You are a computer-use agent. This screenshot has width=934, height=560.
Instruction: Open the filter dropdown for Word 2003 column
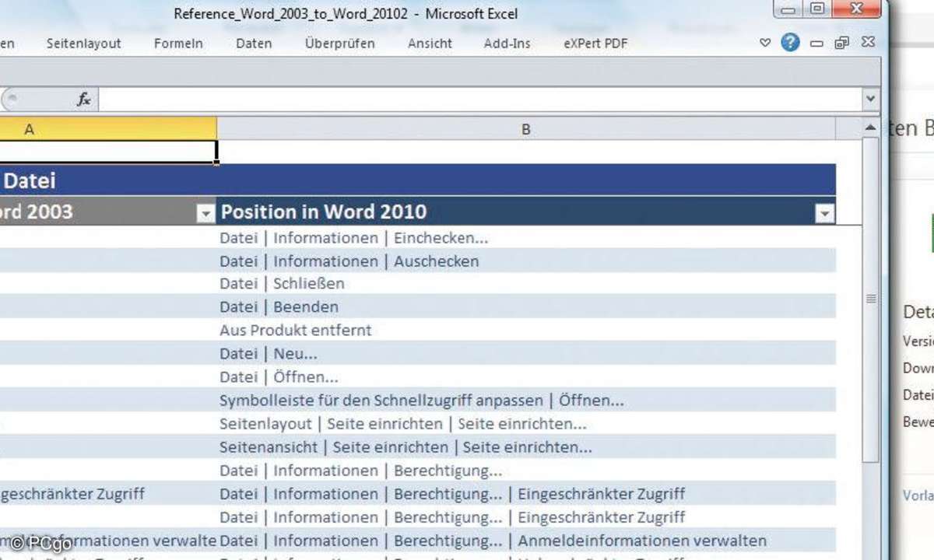[x=205, y=214]
